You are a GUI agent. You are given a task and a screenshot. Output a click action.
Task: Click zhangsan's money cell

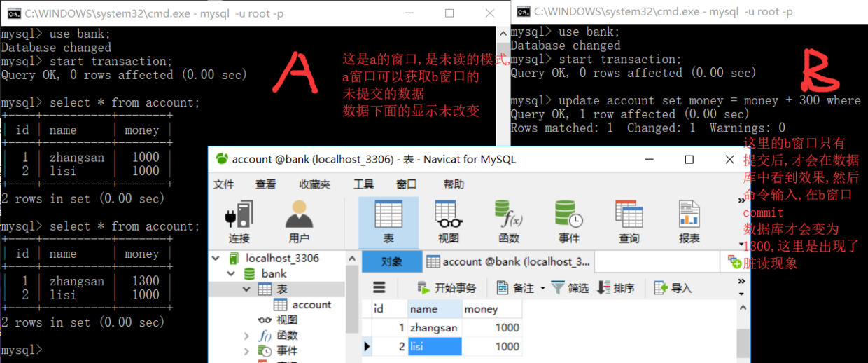(x=492, y=327)
